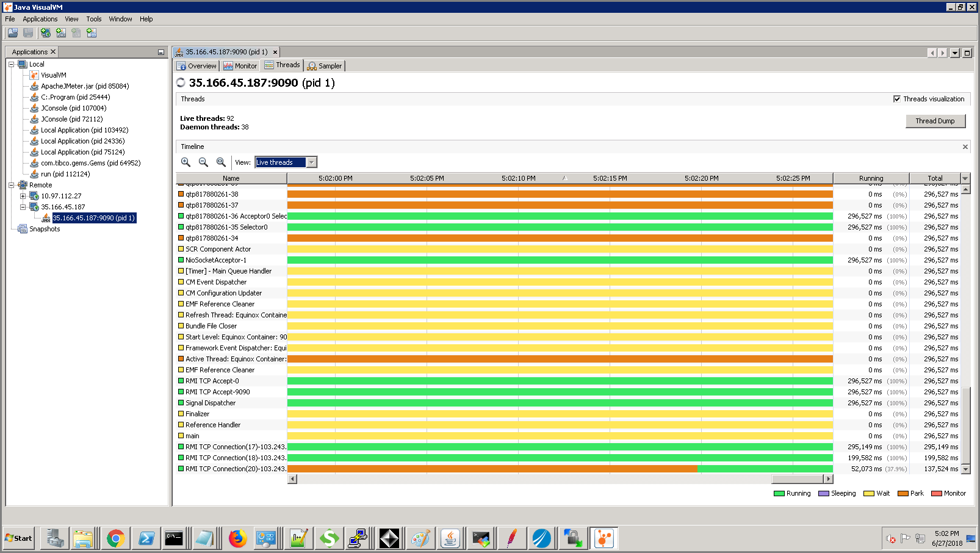Image resolution: width=980 pixels, height=553 pixels.
Task: Click the Start button
Action: point(18,538)
